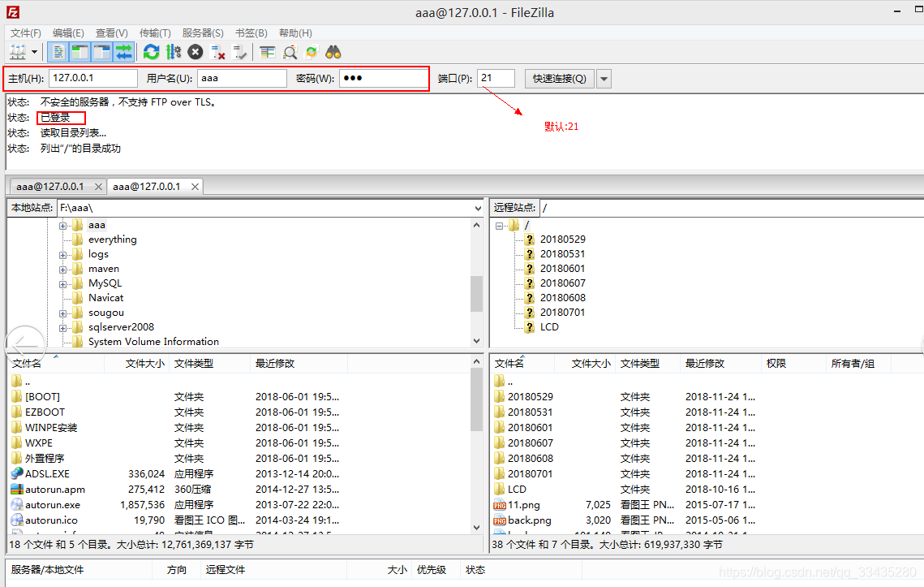The image size is (924, 587).
Task: Select 20180607 in the remote tree
Action: click(x=563, y=283)
